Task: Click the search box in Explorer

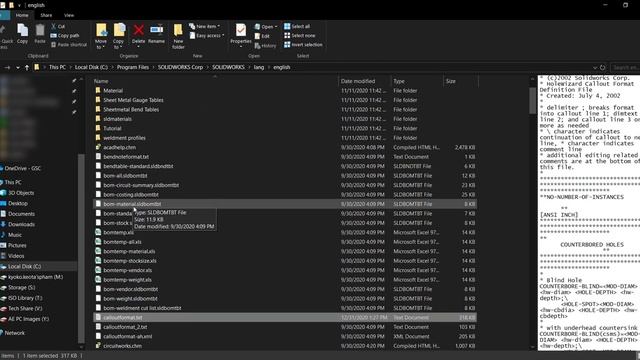Action: coord(625,67)
